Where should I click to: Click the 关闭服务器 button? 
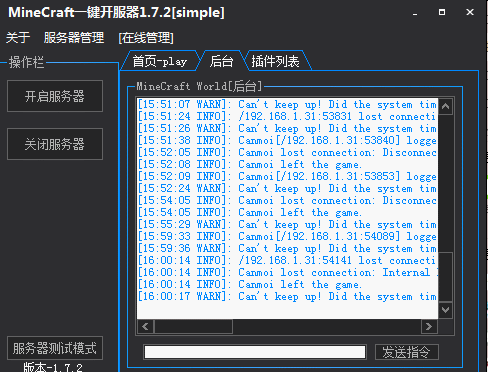[55, 144]
